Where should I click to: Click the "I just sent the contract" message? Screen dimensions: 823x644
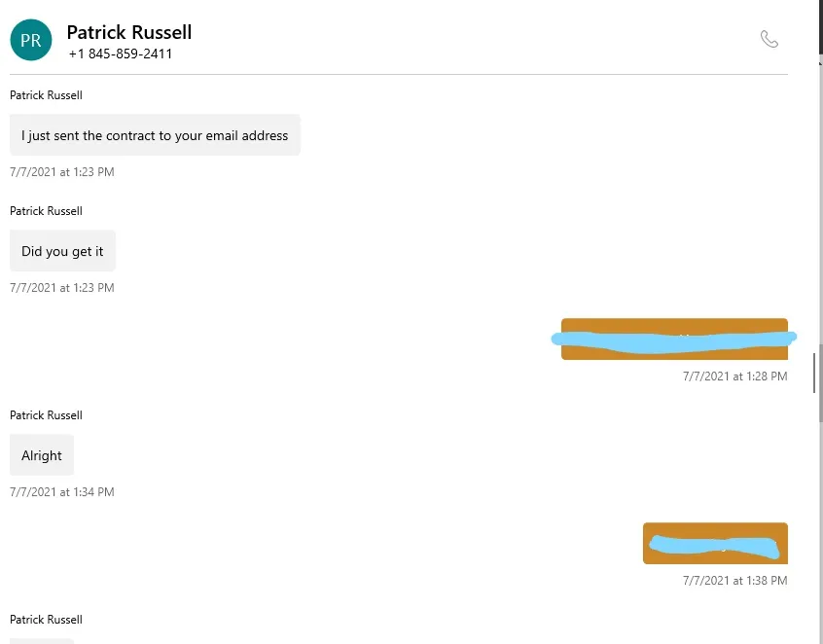(155, 135)
